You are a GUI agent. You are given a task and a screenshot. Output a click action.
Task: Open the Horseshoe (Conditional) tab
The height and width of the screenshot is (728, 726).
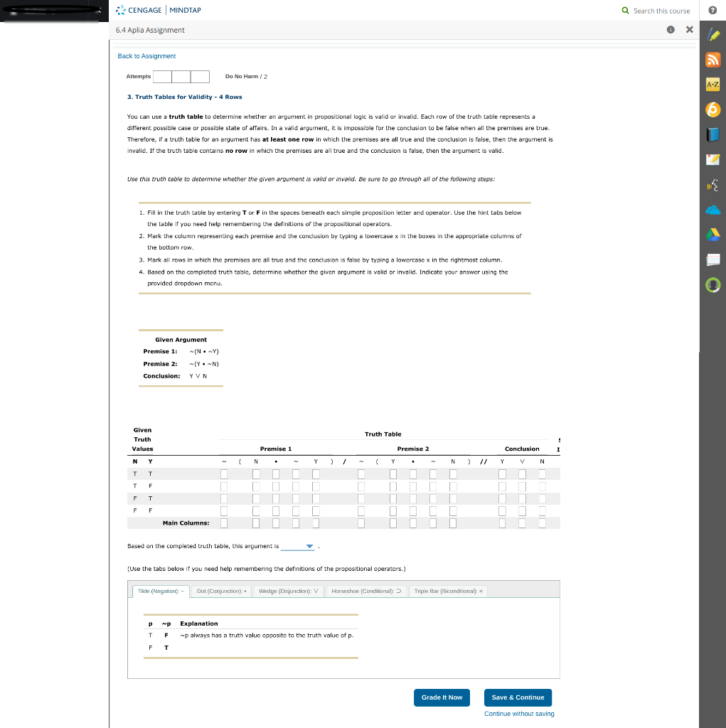pyautogui.click(x=365, y=589)
